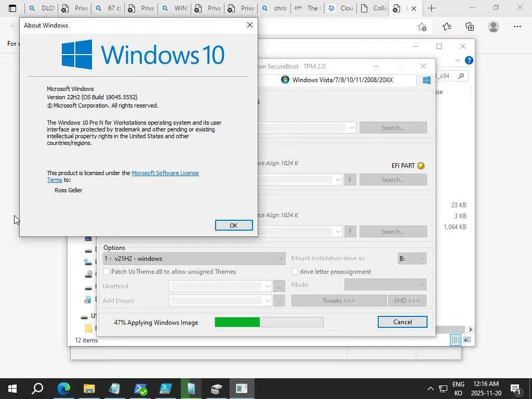532x399 pixels.
Task: Click the File Explorer search magnifier icon
Action: click(x=461, y=76)
